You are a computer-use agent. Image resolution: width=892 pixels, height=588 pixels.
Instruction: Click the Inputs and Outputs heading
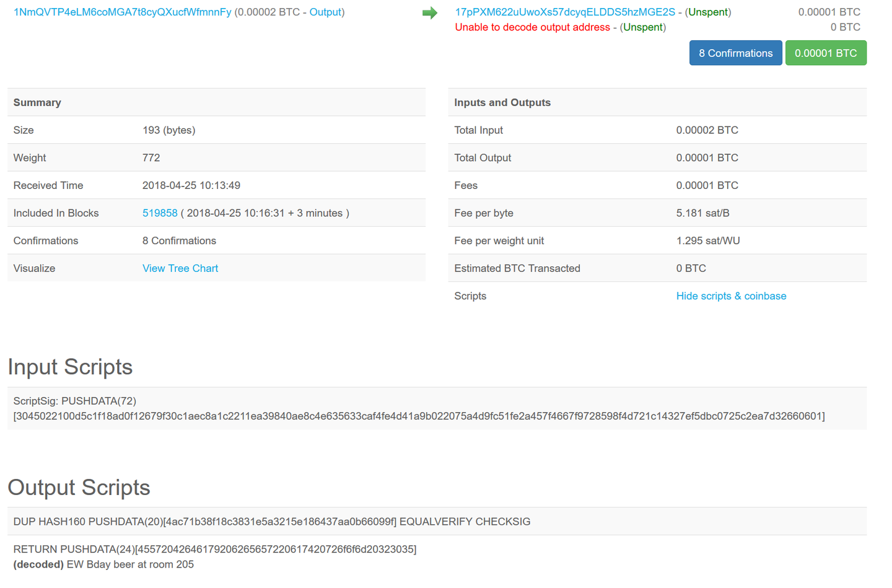coord(502,103)
